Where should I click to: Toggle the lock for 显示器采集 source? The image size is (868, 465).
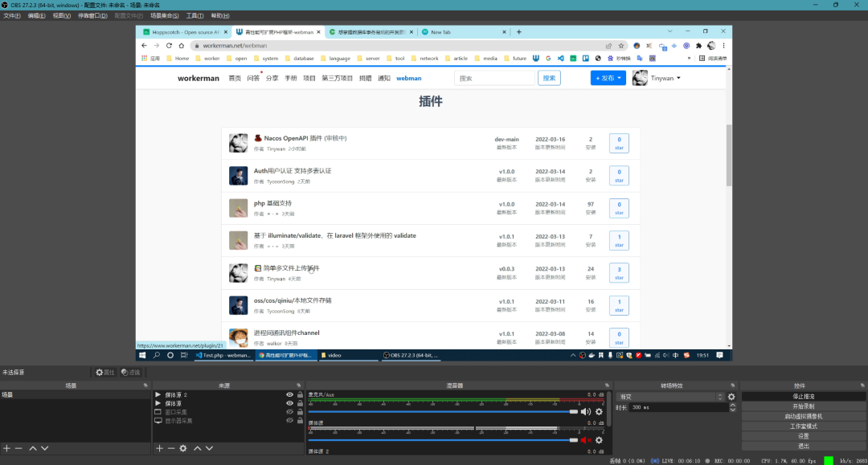301,421
